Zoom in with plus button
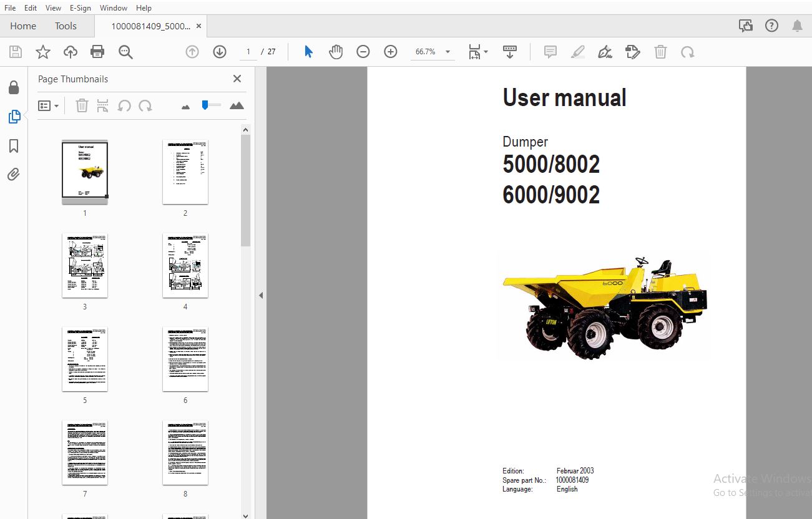Screen dimensions: 812x519 click(x=391, y=52)
